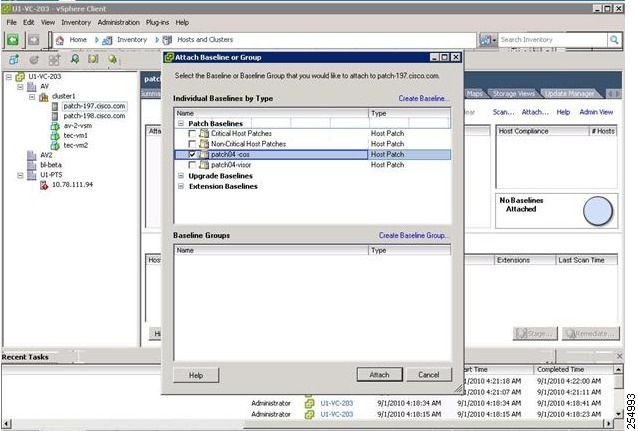Open the Edit menu
This screenshot has width=638, height=431.
click(28, 22)
